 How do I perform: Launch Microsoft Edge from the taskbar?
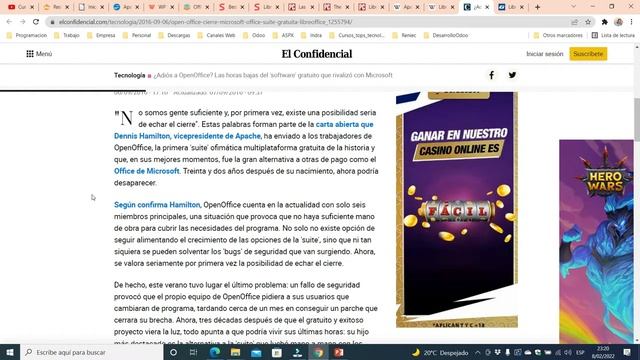tap(215, 352)
